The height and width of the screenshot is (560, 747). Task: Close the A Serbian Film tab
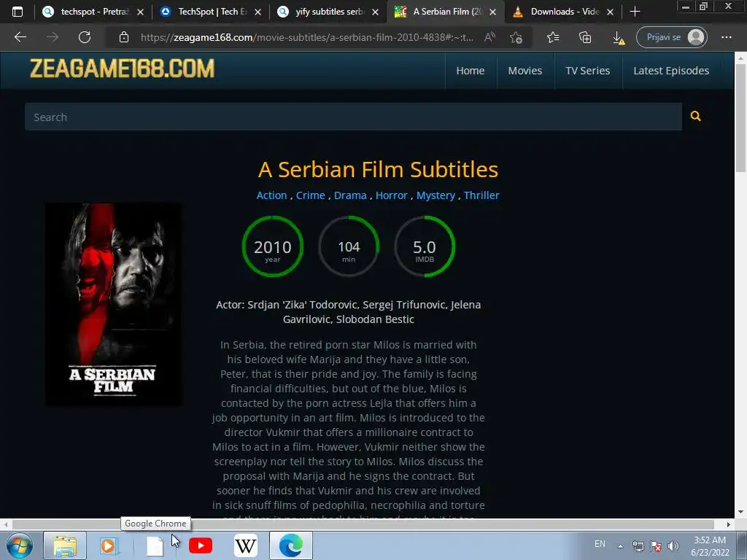click(x=492, y=12)
